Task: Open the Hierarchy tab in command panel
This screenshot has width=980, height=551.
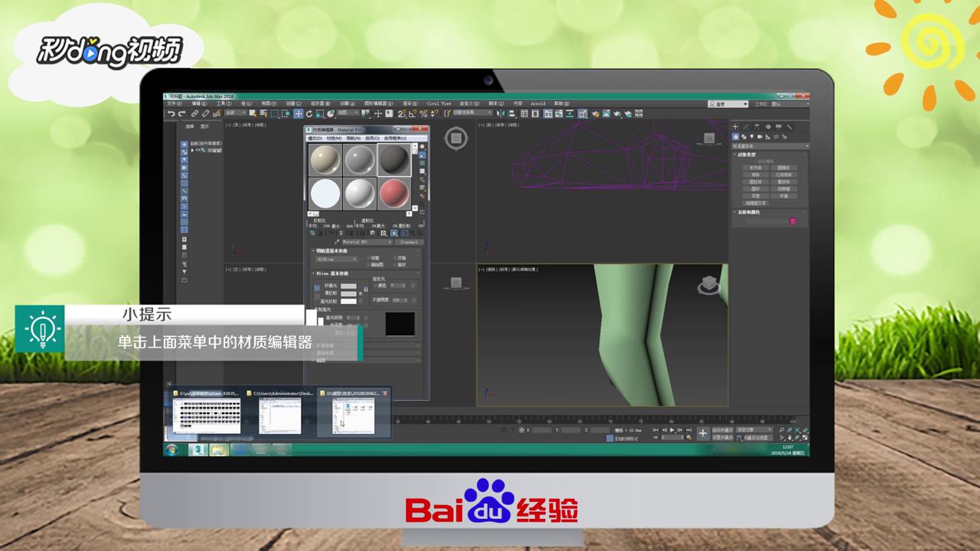Action: click(x=756, y=126)
